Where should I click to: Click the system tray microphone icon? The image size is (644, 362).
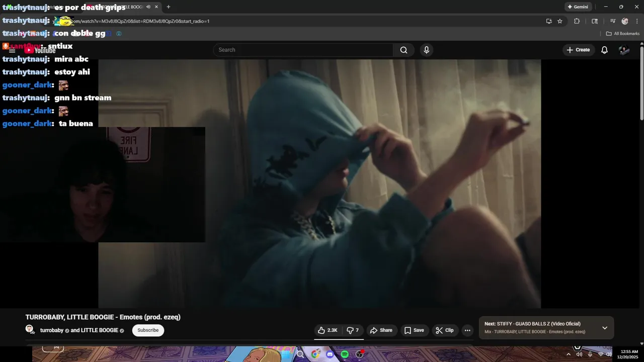click(x=590, y=354)
